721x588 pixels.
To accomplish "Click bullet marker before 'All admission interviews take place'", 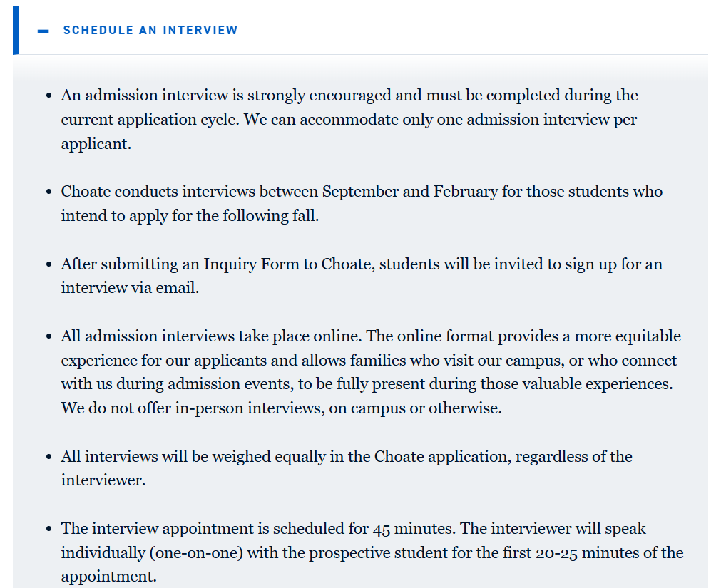I will [48, 336].
